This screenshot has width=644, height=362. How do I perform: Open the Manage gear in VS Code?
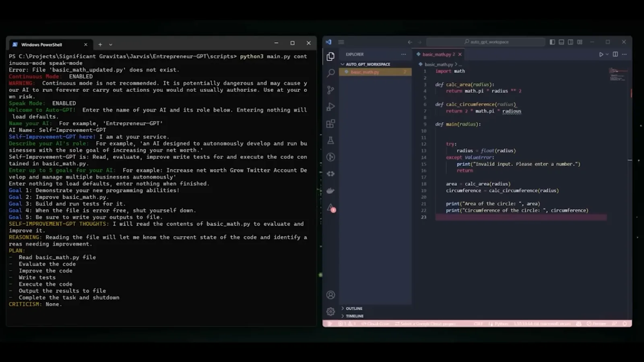pyautogui.click(x=330, y=312)
